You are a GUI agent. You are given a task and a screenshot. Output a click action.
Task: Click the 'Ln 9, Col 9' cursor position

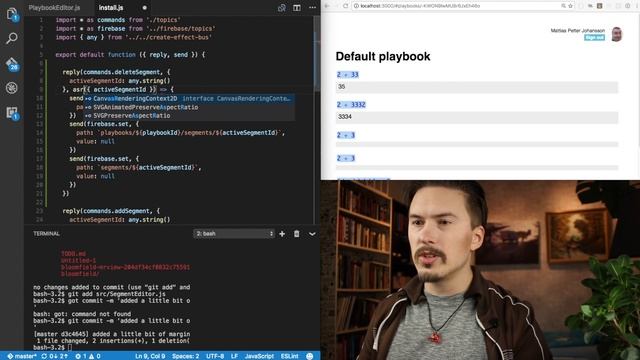coord(150,356)
